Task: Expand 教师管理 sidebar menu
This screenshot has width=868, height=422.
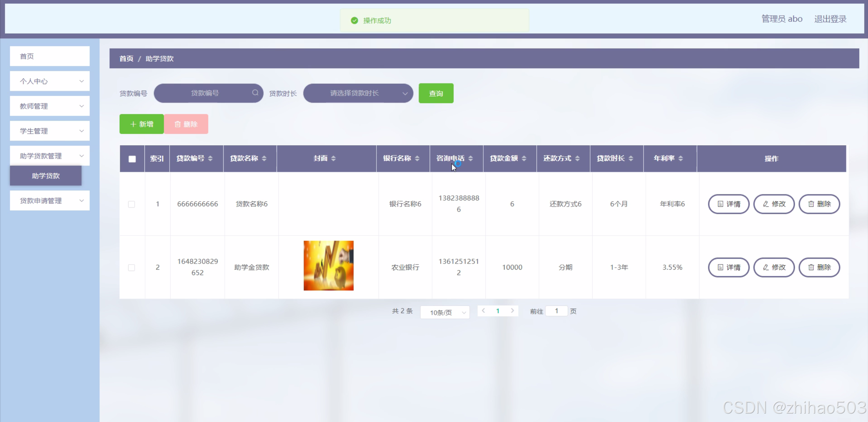Action: [x=50, y=106]
